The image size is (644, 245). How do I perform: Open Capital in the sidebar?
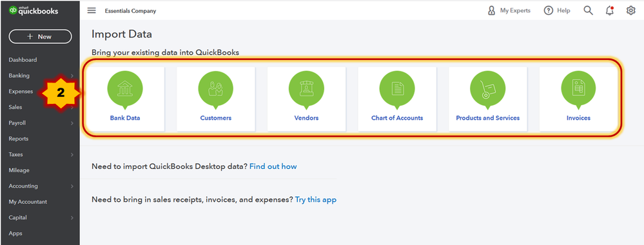click(x=17, y=217)
